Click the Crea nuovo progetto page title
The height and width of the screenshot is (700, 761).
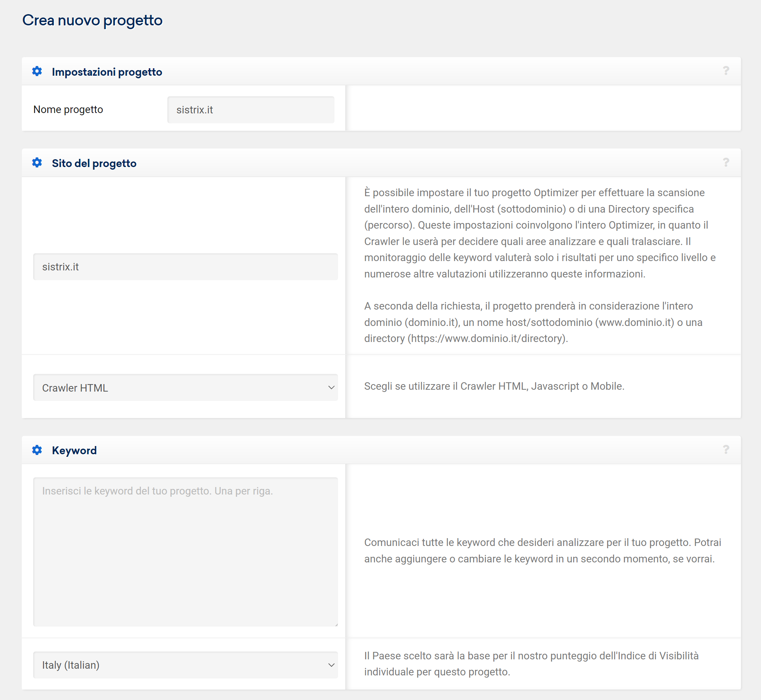click(x=92, y=21)
